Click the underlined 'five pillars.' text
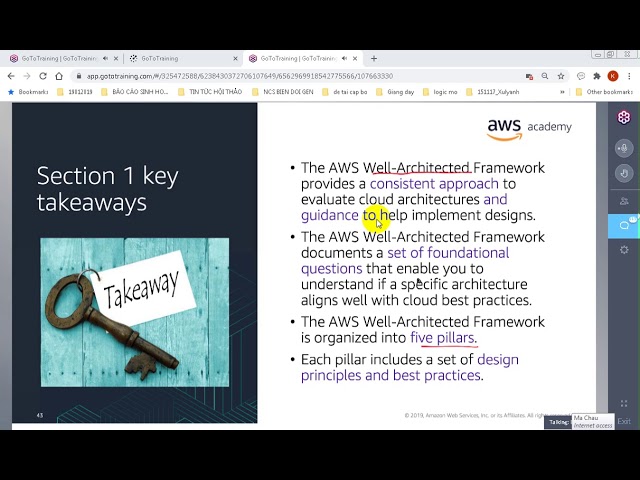The width and height of the screenshot is (640, 480). coord(444,338)
